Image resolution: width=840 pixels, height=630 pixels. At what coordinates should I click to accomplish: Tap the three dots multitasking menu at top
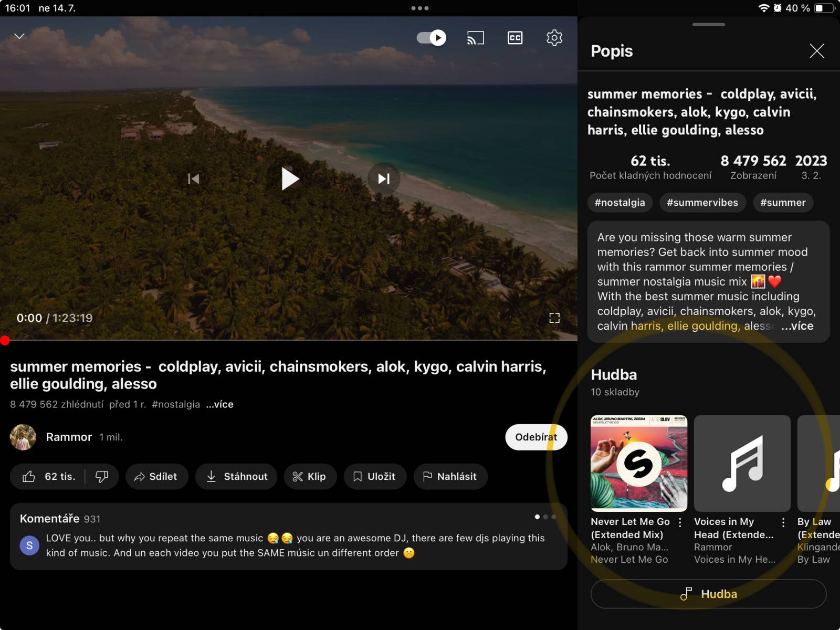point(420,8)
